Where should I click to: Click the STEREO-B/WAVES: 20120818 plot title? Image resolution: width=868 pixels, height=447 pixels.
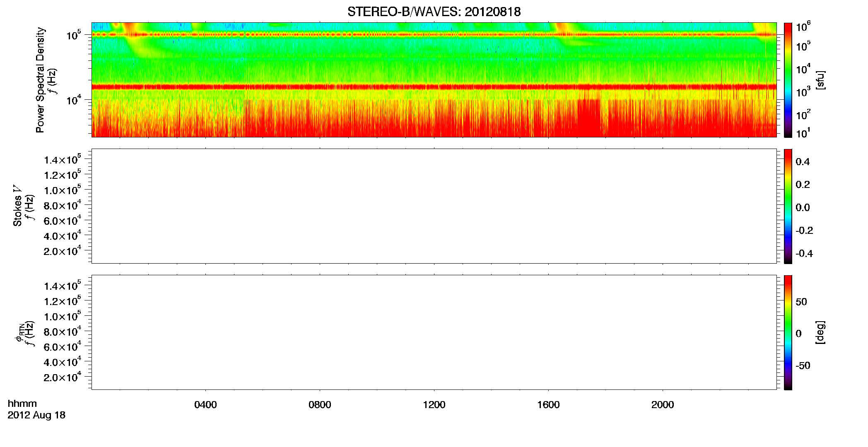[434, 12]
